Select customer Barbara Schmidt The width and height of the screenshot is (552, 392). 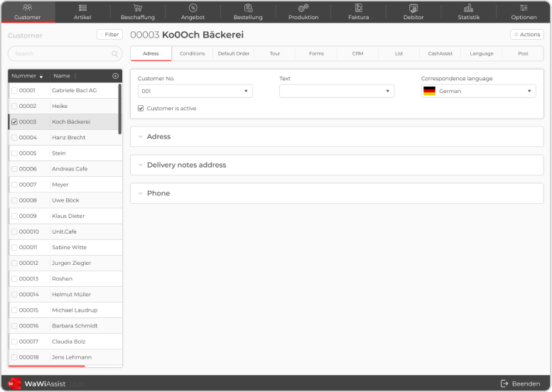[75, 326]
